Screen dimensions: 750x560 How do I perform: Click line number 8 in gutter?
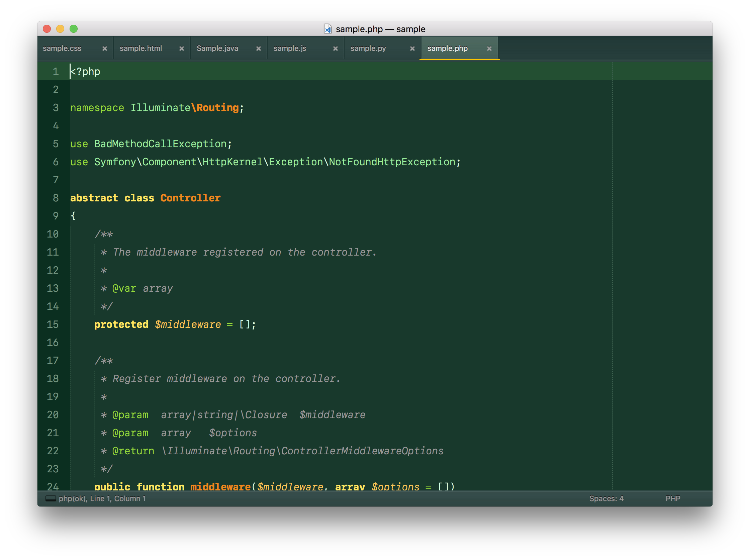click(x=56, y=198)
